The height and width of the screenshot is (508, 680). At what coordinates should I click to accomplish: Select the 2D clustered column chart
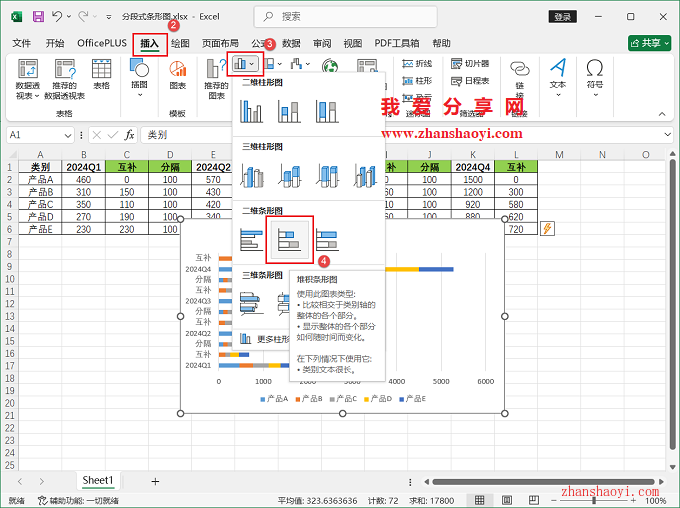tap(251, 110)
